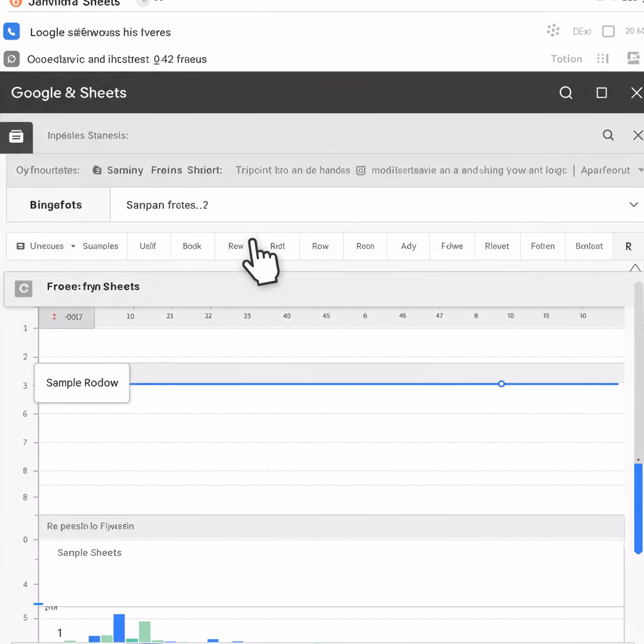Click the Froee: fryn Sheets header
The height and width of the screenshot is (644, 644).
93,286
